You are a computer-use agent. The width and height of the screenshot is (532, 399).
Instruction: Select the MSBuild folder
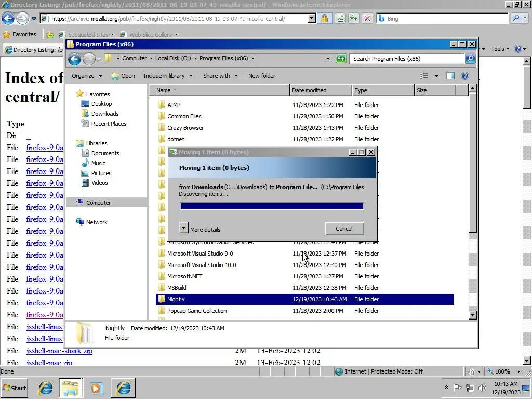[177, 288]
